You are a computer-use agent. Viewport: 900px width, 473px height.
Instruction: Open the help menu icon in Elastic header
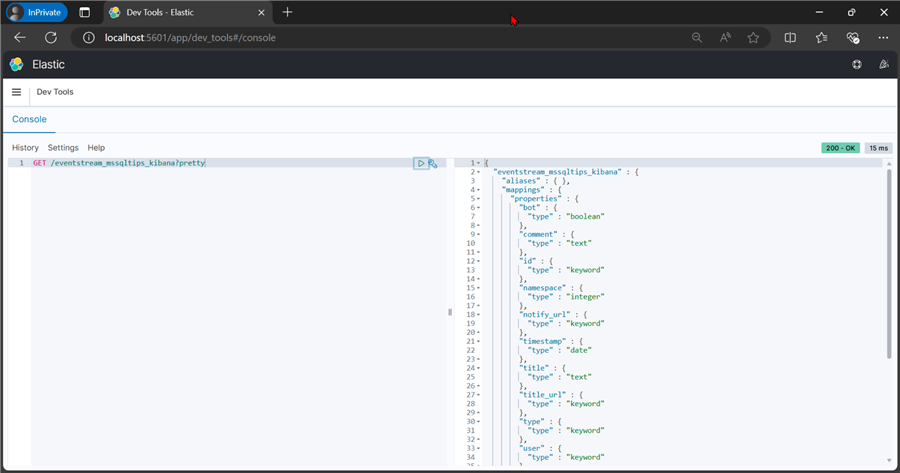857,64
